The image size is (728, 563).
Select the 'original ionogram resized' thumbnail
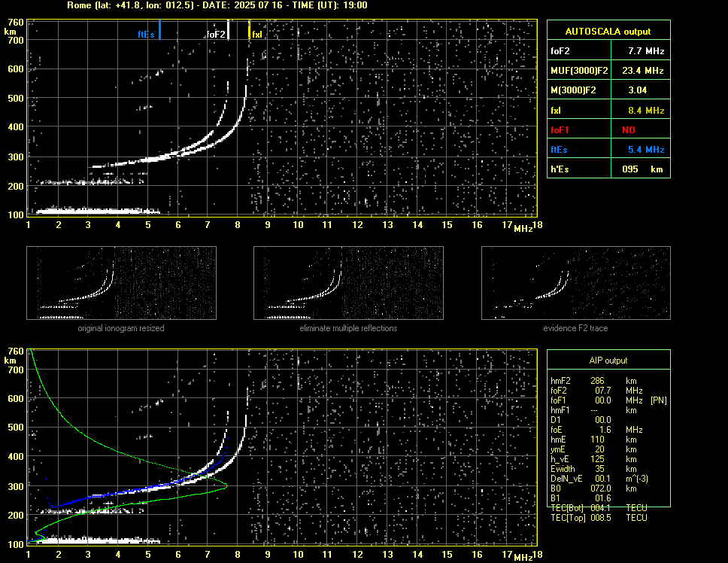tap(121, 283)
